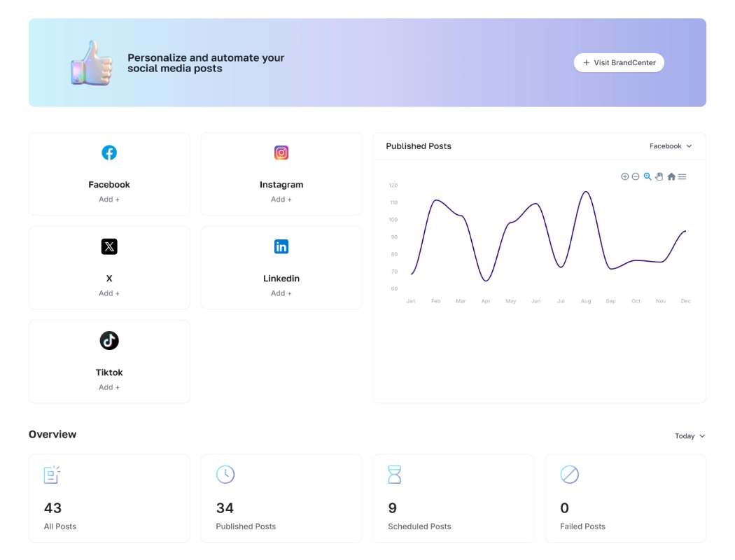Open the Facebook chart filter dropdown
The height and width of the screenshot is (560, 735).
coord(670,146)
